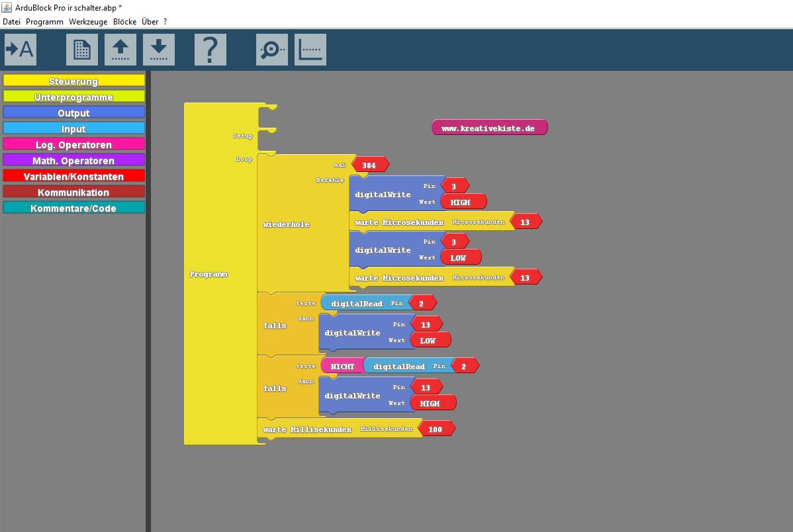Open the Variablen/Konstanten category

pyautogui.click(x=73, y=177)
